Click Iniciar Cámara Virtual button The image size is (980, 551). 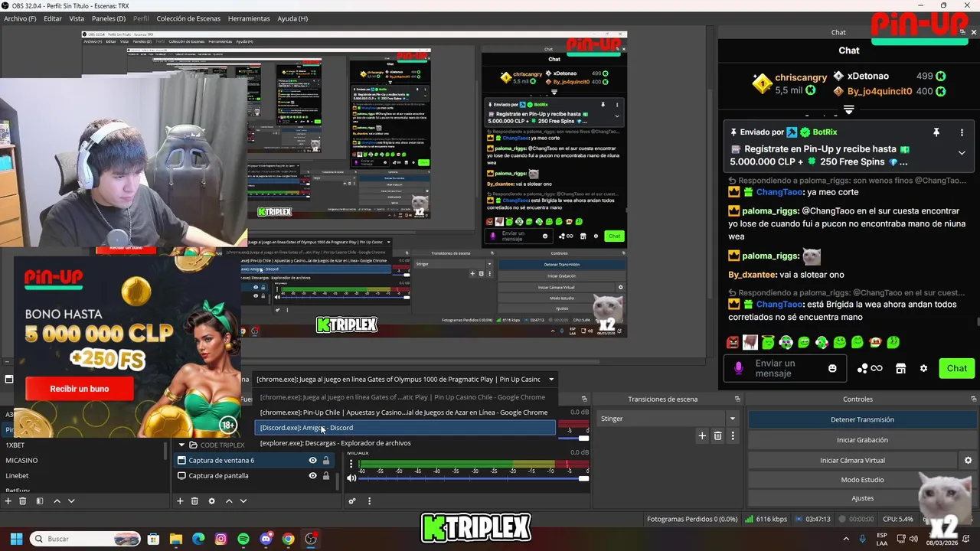[852, 460]
